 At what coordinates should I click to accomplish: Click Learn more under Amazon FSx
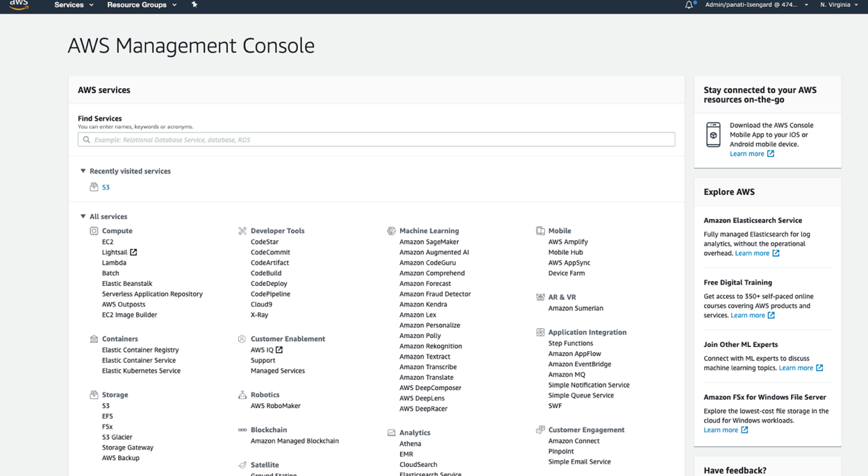coord(721,430)
